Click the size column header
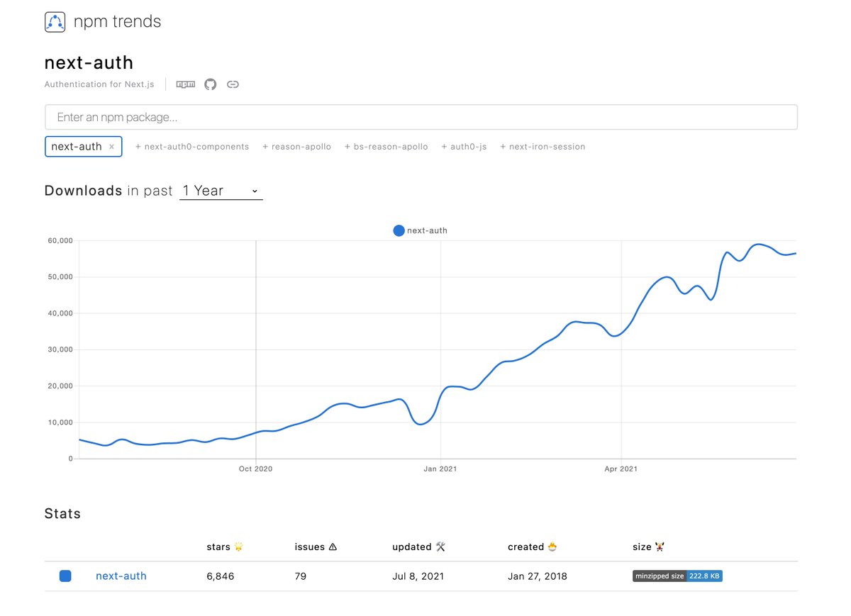Image resolution: width=851 pixels, height=616 pixels. pyautogui.click(x=648, y=547)
